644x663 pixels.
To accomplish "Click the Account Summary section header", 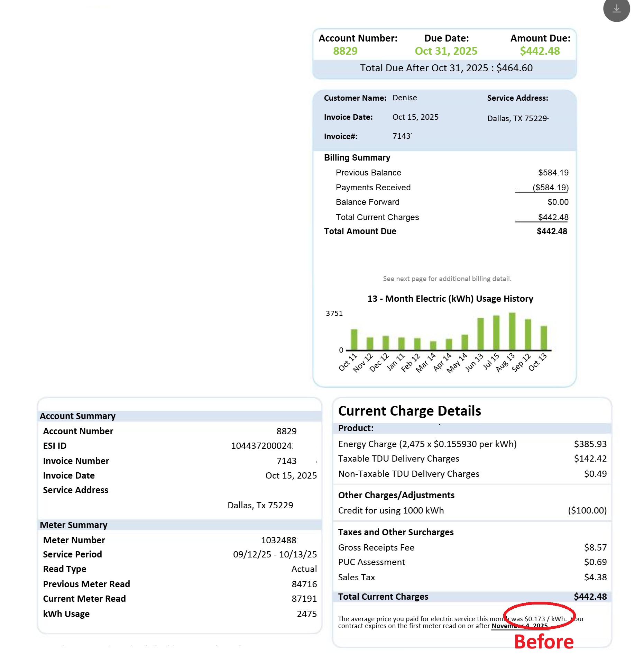I will pyautogui.click(x=77, y=416).
